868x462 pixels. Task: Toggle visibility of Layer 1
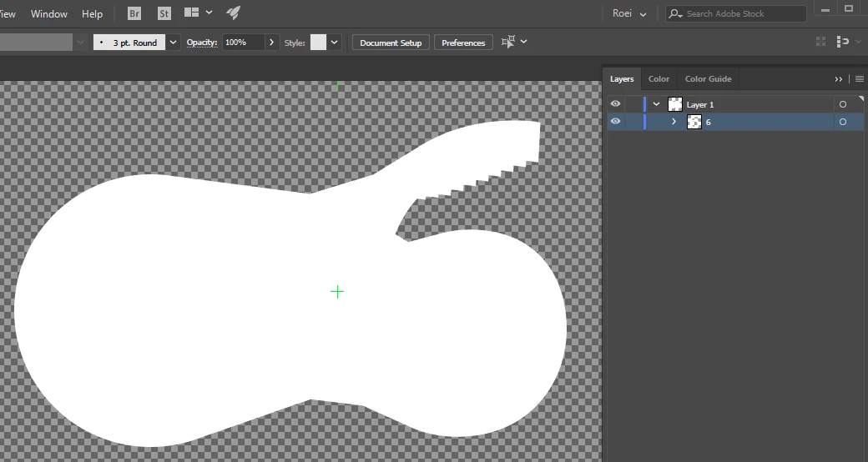[x=615, y=104]
